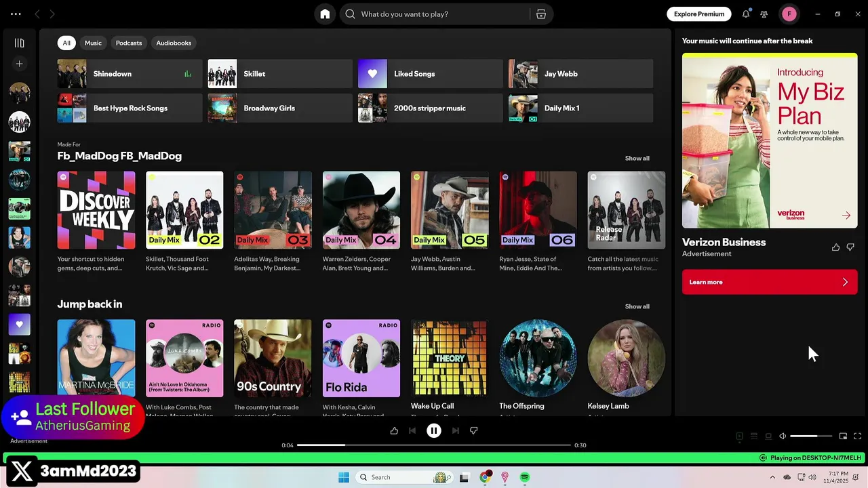Enter full screen mode
868x488 pixels.
tap(857, 436)
